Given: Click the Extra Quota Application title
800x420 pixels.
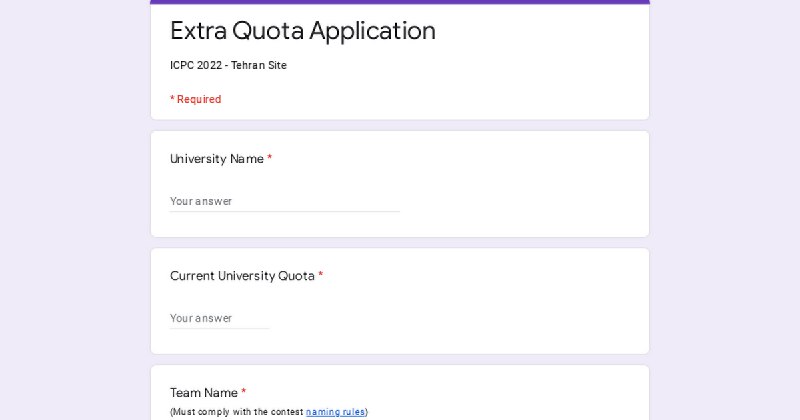Looking at the screenshot, I should point(303,31).
